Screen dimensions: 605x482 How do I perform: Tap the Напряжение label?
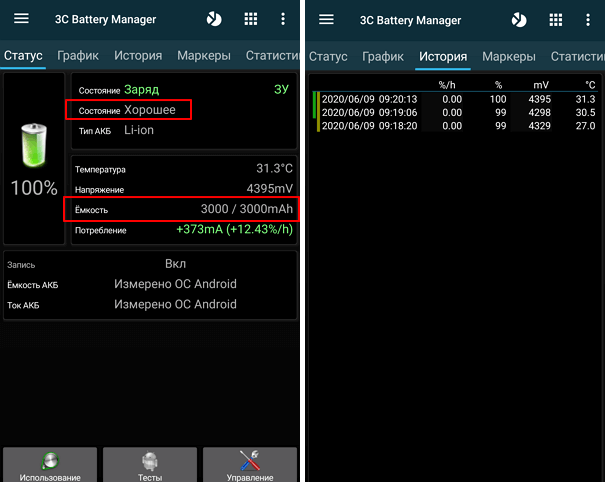tap(99, 190)
